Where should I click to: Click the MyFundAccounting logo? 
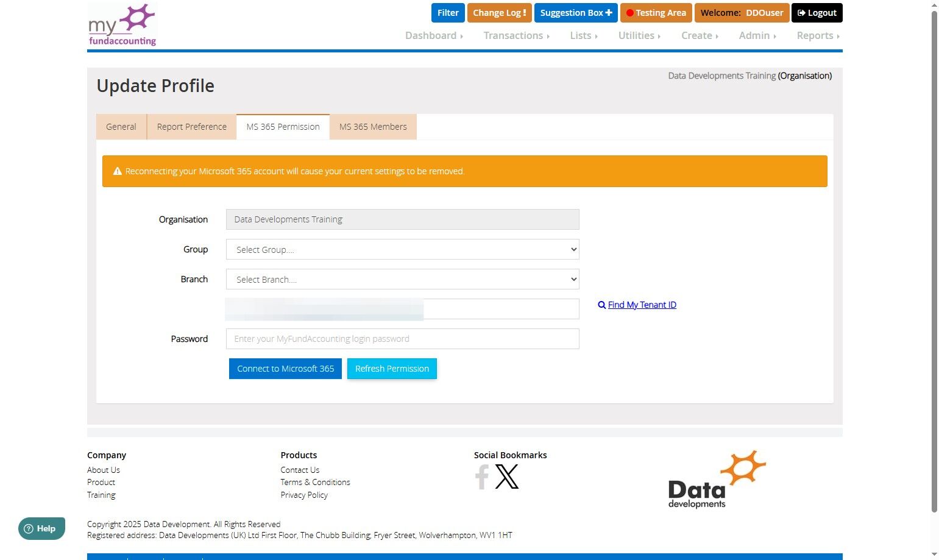click(122, 25)
